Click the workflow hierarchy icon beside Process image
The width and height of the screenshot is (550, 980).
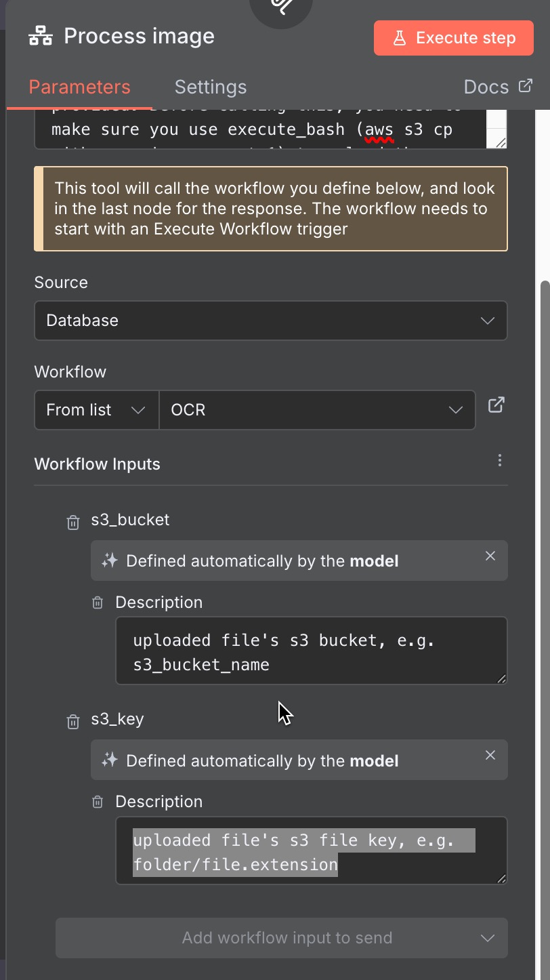[41, 35]
